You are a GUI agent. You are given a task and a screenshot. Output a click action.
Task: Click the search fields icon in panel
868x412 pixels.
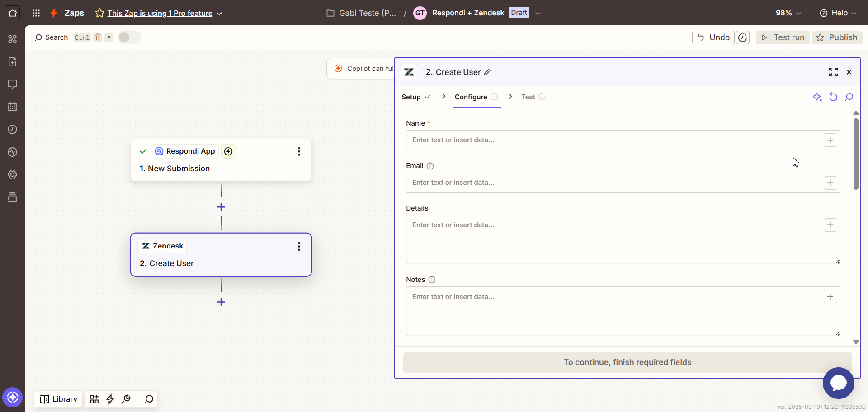pos(849,97)
